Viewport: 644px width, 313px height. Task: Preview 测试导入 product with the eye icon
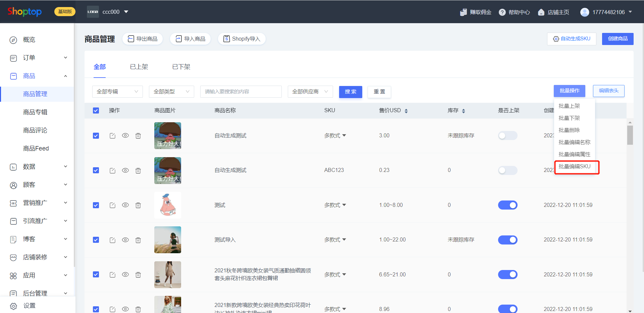[125, 240]
